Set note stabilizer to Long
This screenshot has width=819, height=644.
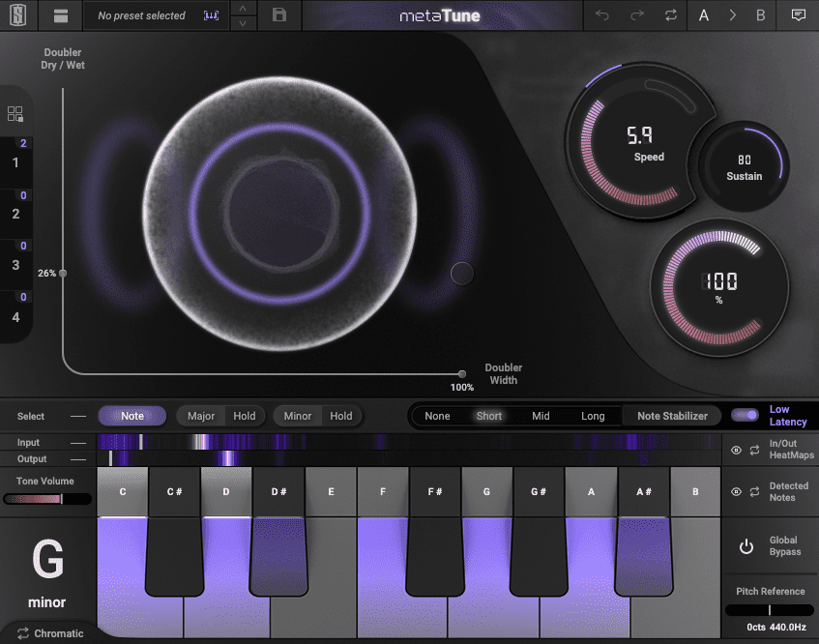593,416
